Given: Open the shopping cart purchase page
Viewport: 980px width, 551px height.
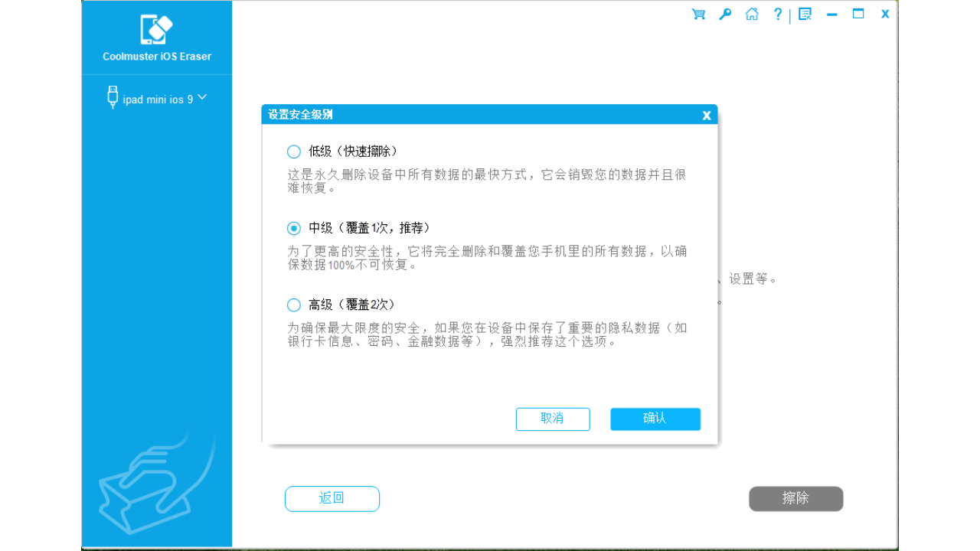Looking at the screenshot, I should 697,13.
